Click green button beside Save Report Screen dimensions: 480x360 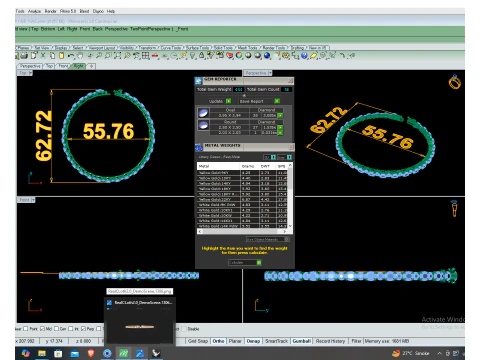coord(277,101)
